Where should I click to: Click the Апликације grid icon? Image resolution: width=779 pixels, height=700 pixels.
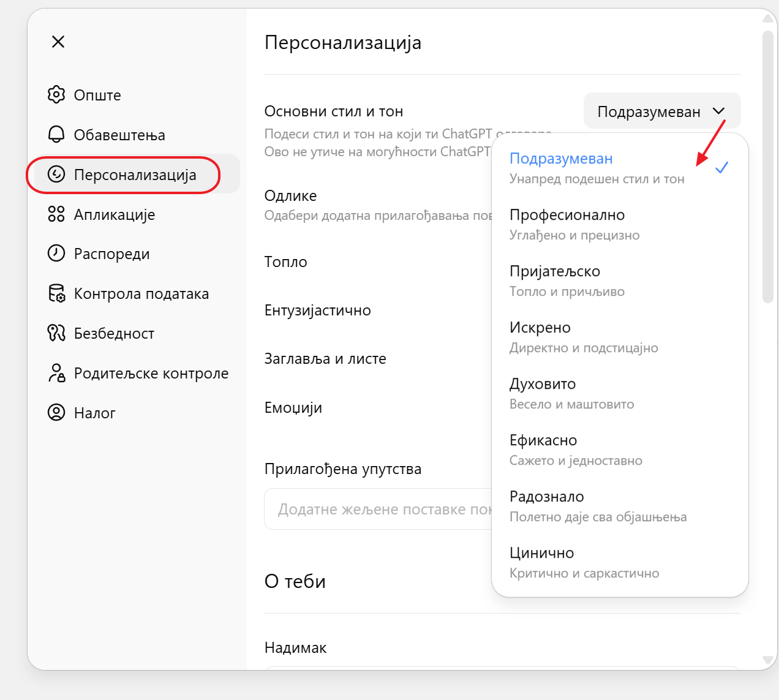[56, 214]
